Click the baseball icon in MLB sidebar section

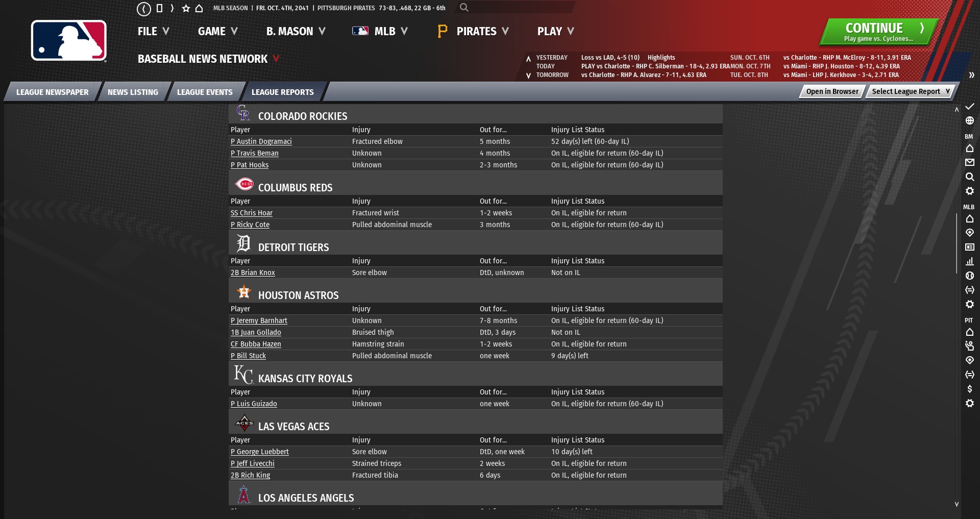pyautogui.click(x=970, y=276)
